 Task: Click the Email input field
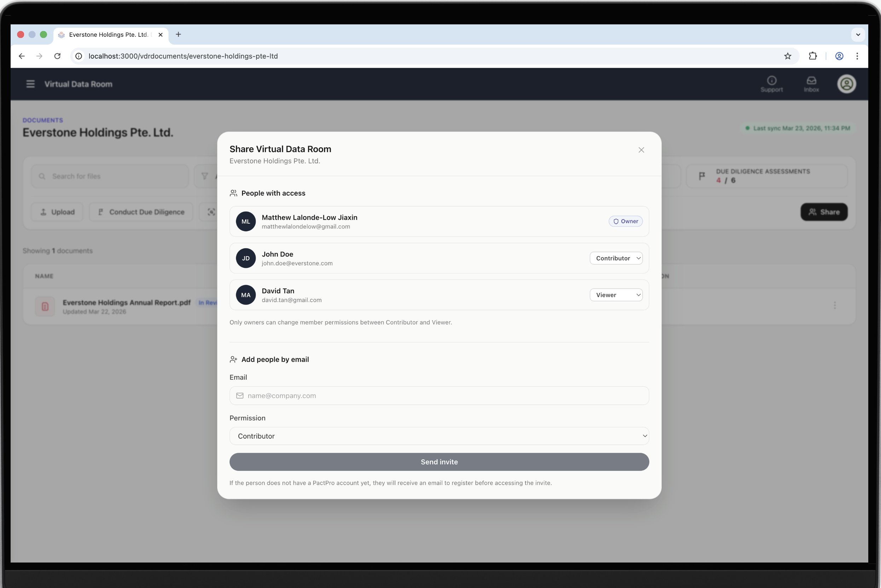coord(439,396)
